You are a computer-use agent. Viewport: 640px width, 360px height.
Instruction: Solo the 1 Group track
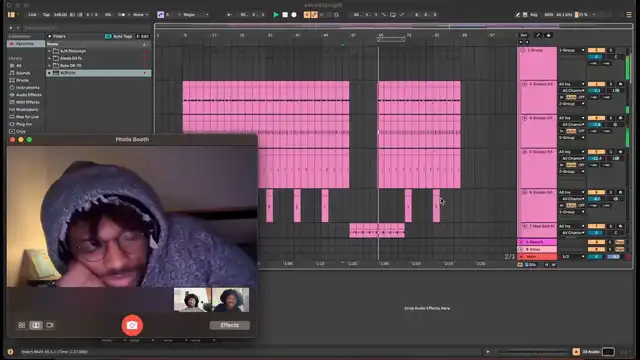pos(611,50)
